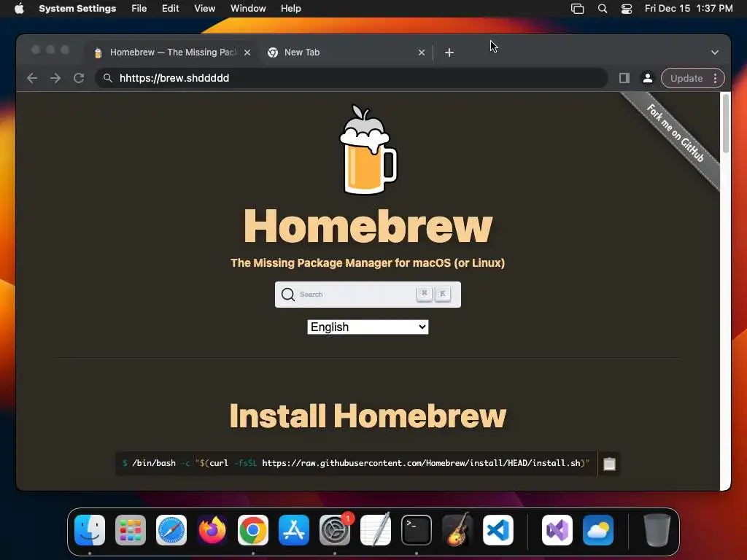Open App Store from the Dock
Screen dimensions: 747x560
pos(294,530)
